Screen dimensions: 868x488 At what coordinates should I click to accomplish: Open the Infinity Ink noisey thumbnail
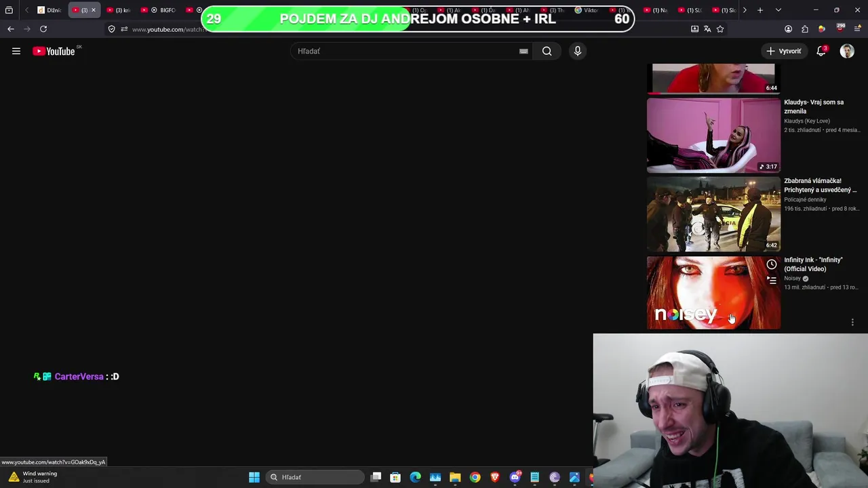pos(713,293)
